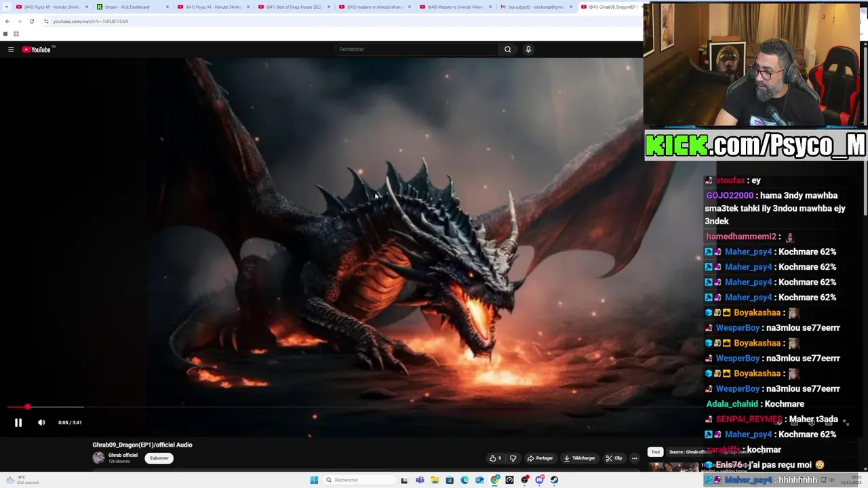The width and height of the screenshot is (868, 488).
Task: Click username GOJO22000 in chat overlay
Action: (730, 195)
